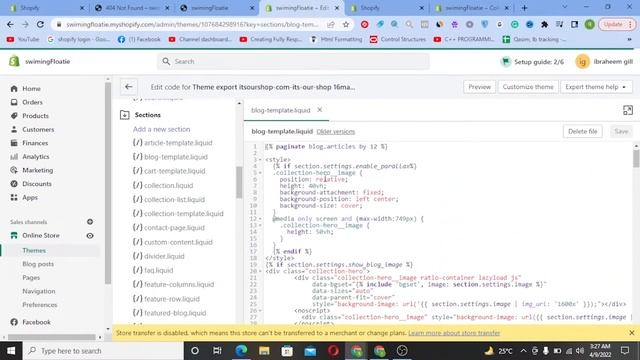Click the code editor vertical scrollbar
Viewport: 640px width, 360px height.
pos(636,158)
